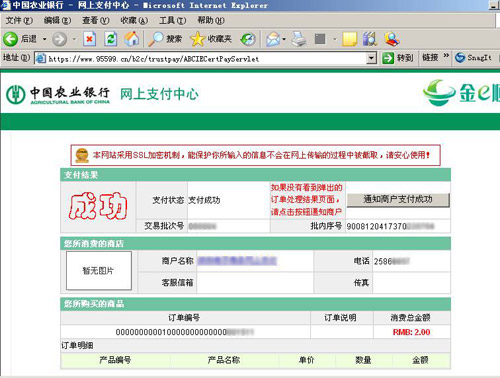Open the Forward button history dropdown
Screen dimensions: 500x378
74,39
